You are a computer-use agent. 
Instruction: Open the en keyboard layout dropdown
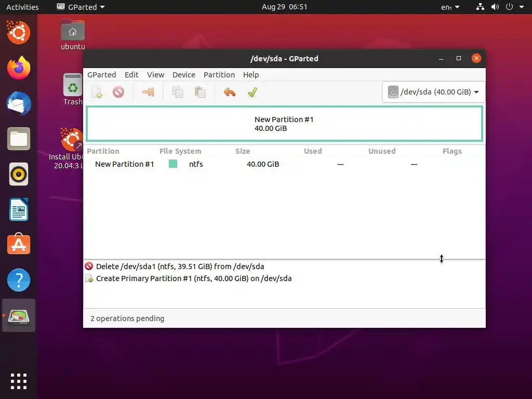450,7
